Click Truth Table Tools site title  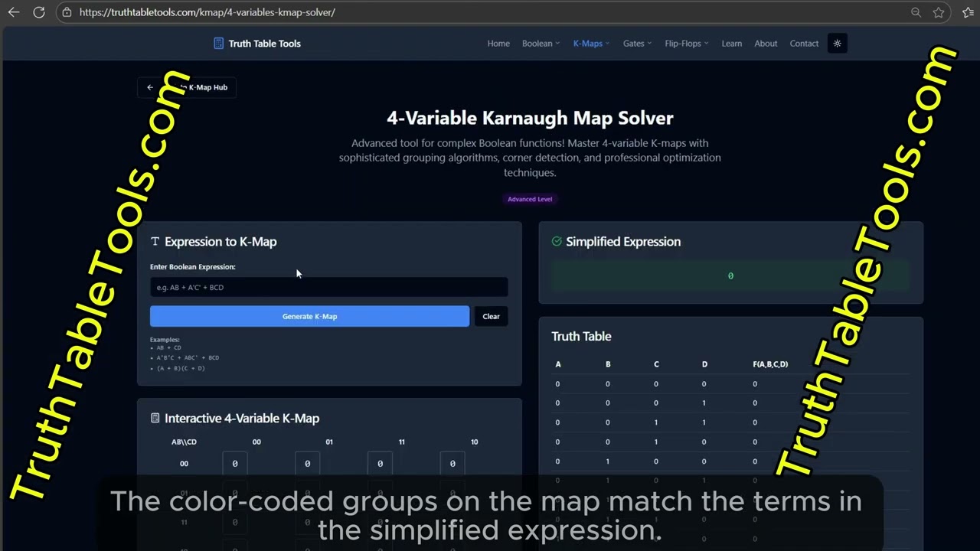pyautogui.click(x=264, y=44)
